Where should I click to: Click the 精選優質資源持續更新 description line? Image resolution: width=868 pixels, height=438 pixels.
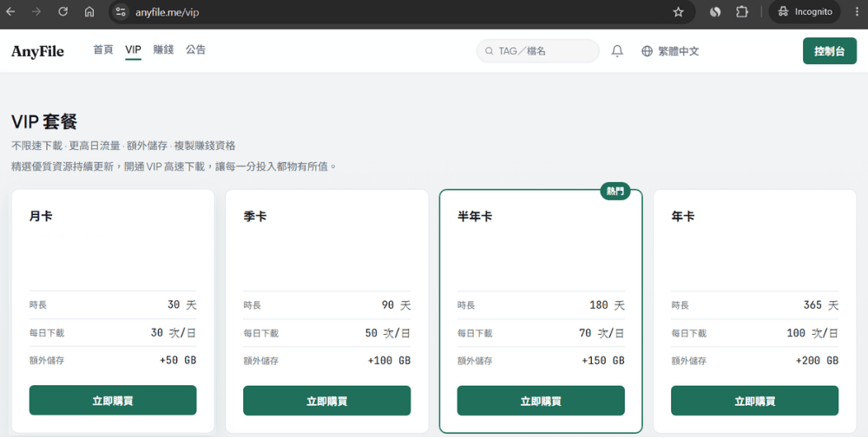174,167
